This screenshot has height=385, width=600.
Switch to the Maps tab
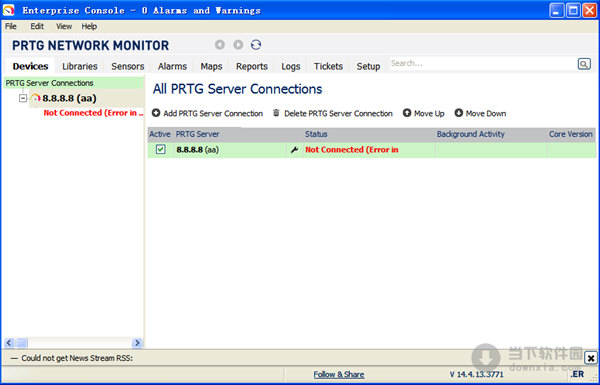click(x=211, y=66)
